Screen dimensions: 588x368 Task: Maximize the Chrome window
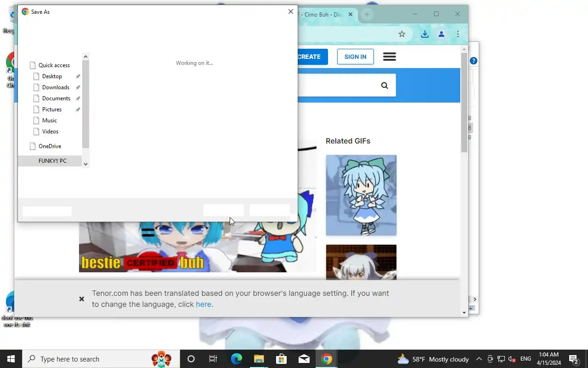[436, 14]
